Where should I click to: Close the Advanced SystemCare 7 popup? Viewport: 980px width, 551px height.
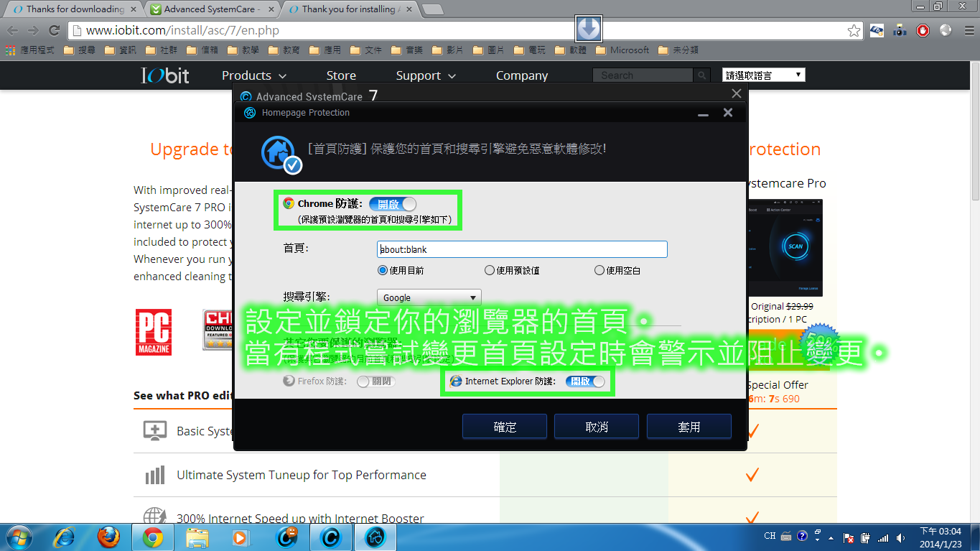coord(736,93)
